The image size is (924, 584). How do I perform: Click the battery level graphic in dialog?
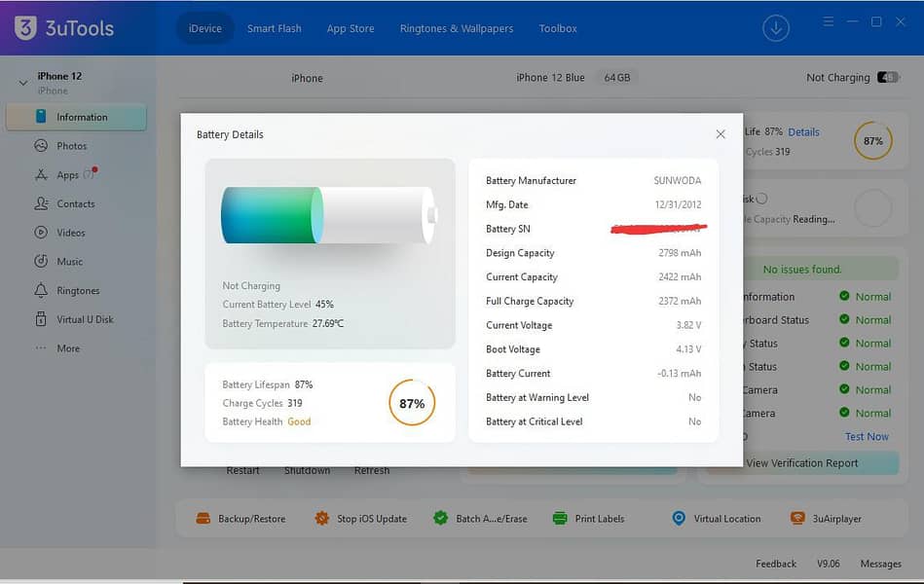[x=329, y=215]
